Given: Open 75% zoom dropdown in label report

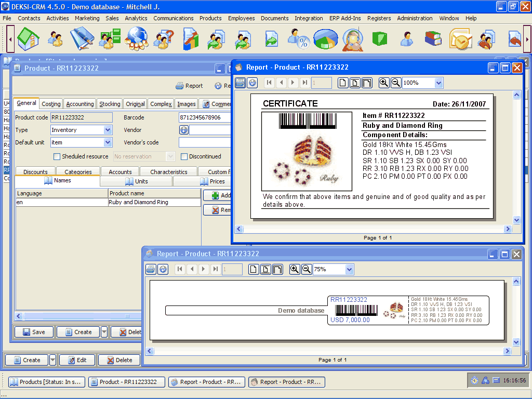Looking at the screenshot, I should click(x=350, y=269).
